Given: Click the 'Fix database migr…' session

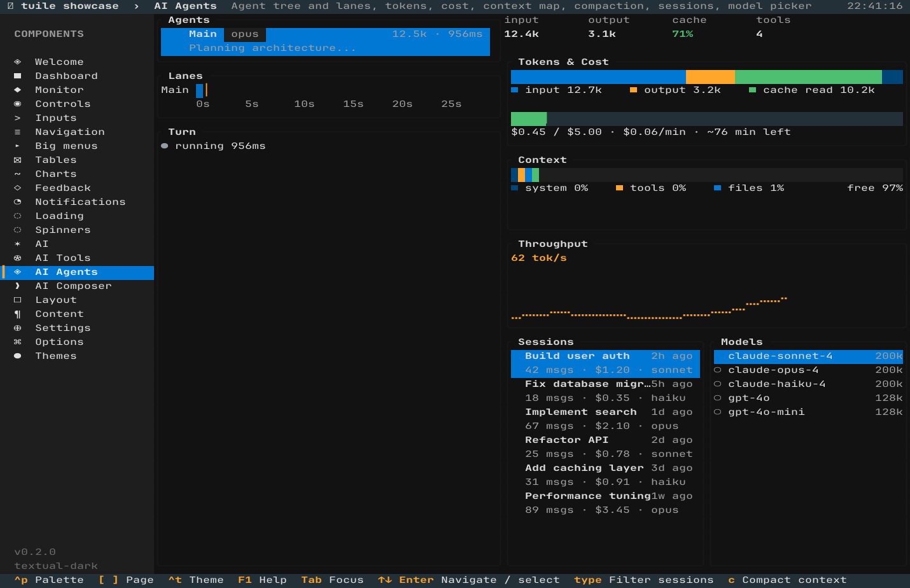Looking at the screenshot, I should coord(605,391).
